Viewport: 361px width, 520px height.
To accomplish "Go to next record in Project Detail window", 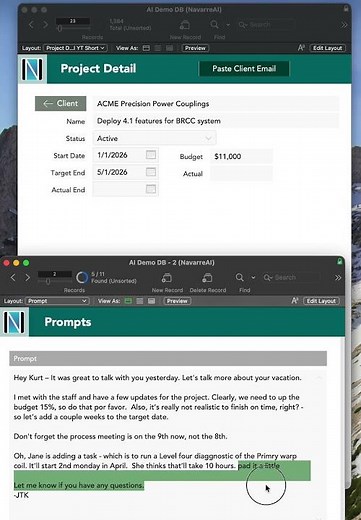I will pos(46,25).
